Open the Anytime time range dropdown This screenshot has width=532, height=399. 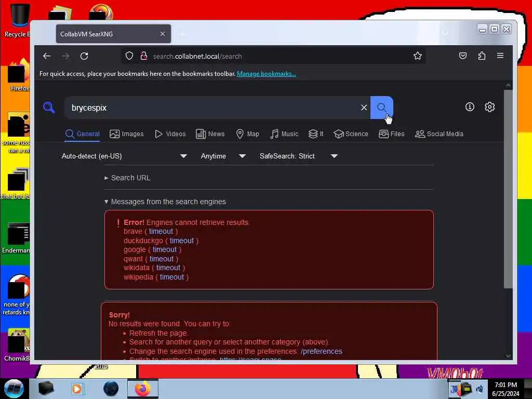pyautogui.click(x=223, y=156)
